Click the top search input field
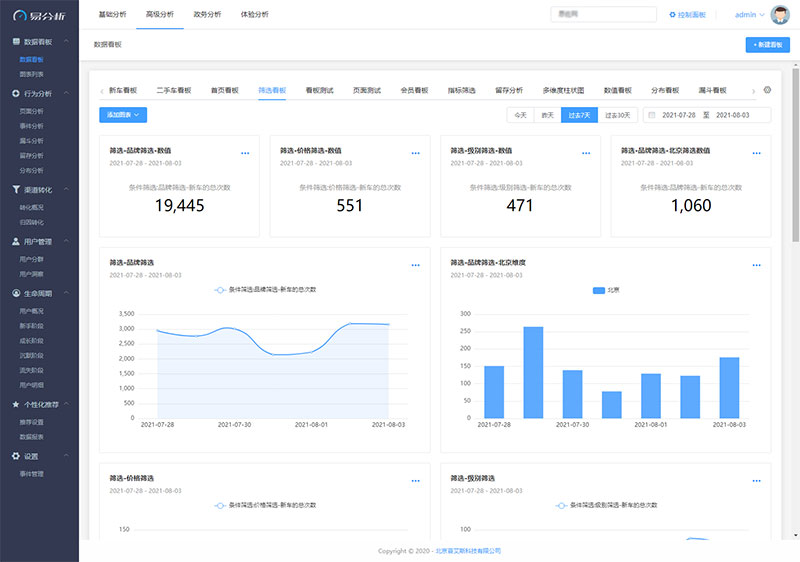This screenshot has width=800, height=562. point(602,15)
